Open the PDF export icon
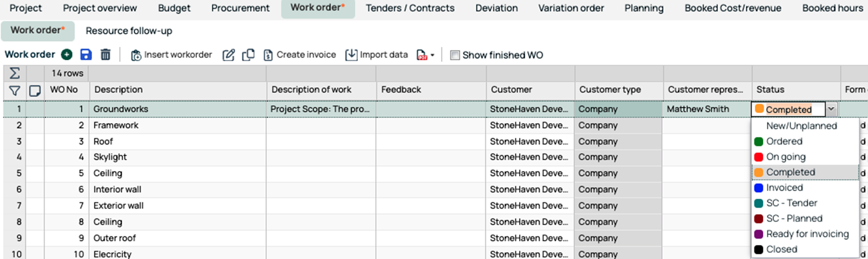Screen dimensions: 868x259 click(x=422, y=55)
